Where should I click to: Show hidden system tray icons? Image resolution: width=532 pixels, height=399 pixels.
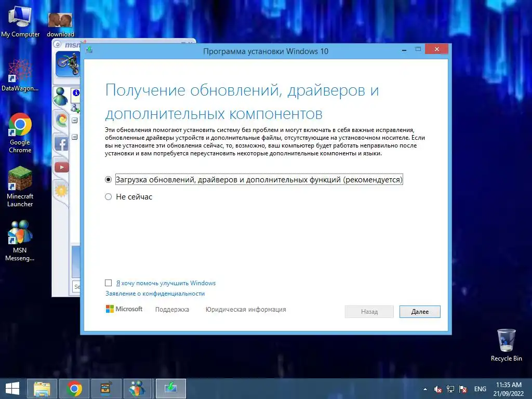click(425, 389)
